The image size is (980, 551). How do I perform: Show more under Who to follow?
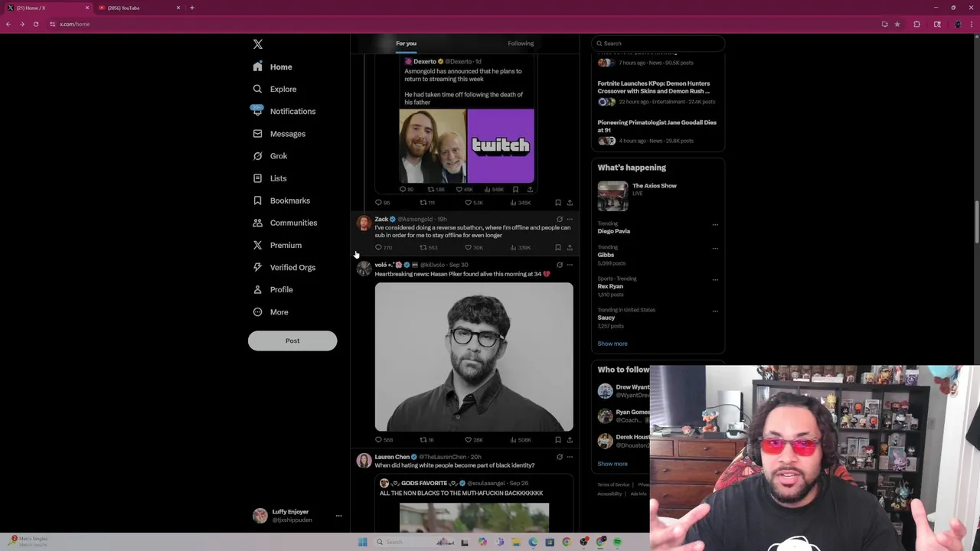click(612, 464)
